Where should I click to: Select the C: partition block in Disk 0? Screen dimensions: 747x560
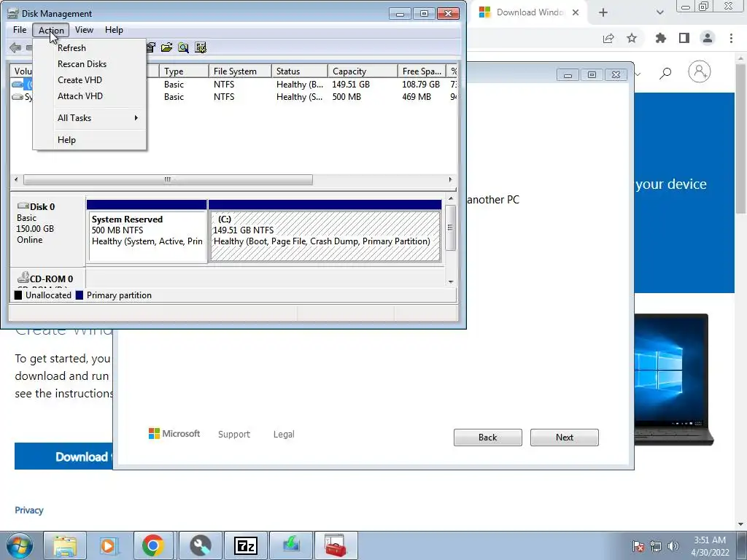[325, 231]
